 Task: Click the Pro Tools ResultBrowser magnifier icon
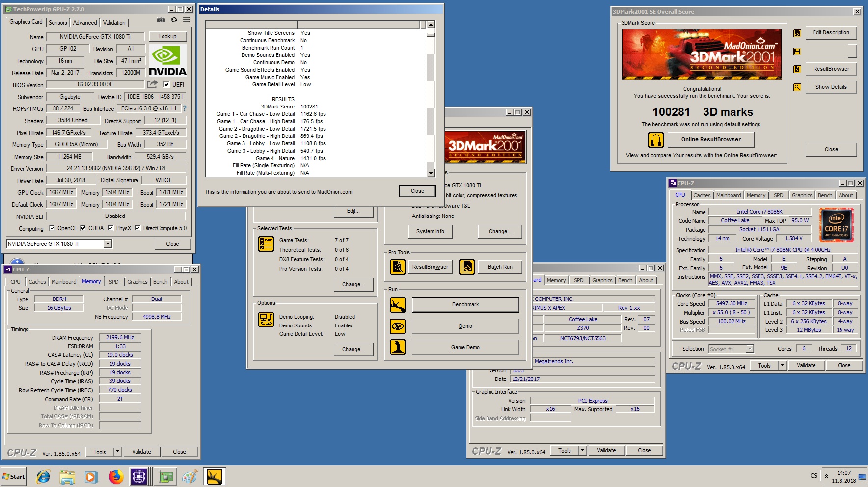(398, 267)
